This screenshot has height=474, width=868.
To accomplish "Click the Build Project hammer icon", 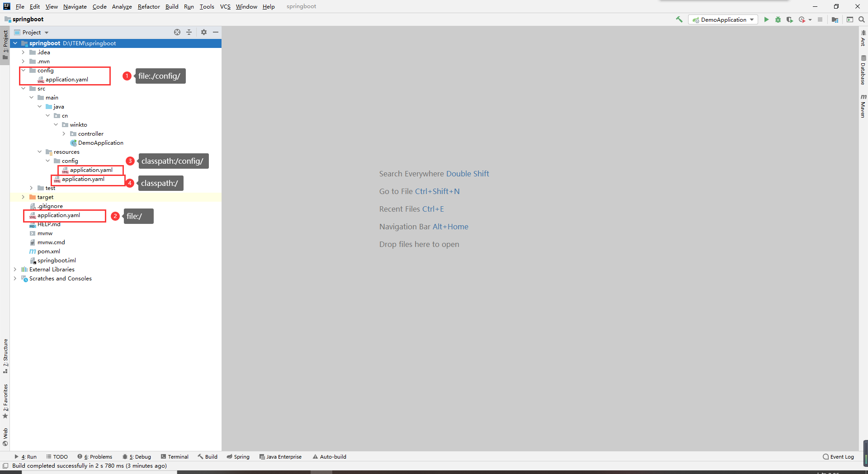I will click(x=679, y=19).
